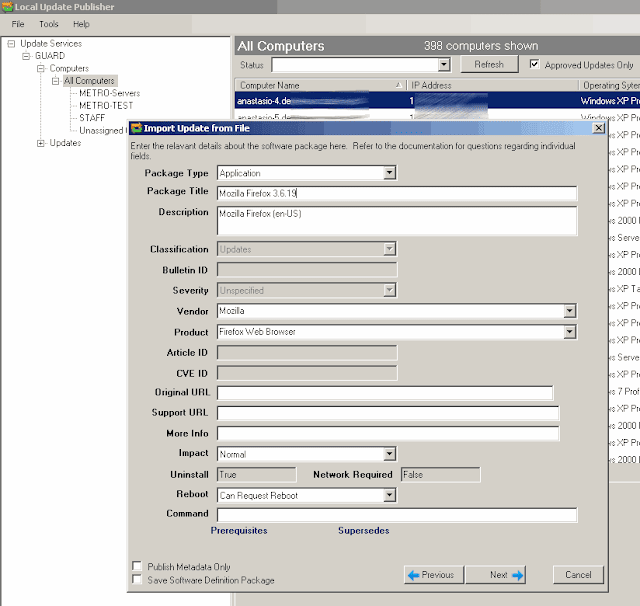Expand the Updates tree node

(x=40, y=143)
